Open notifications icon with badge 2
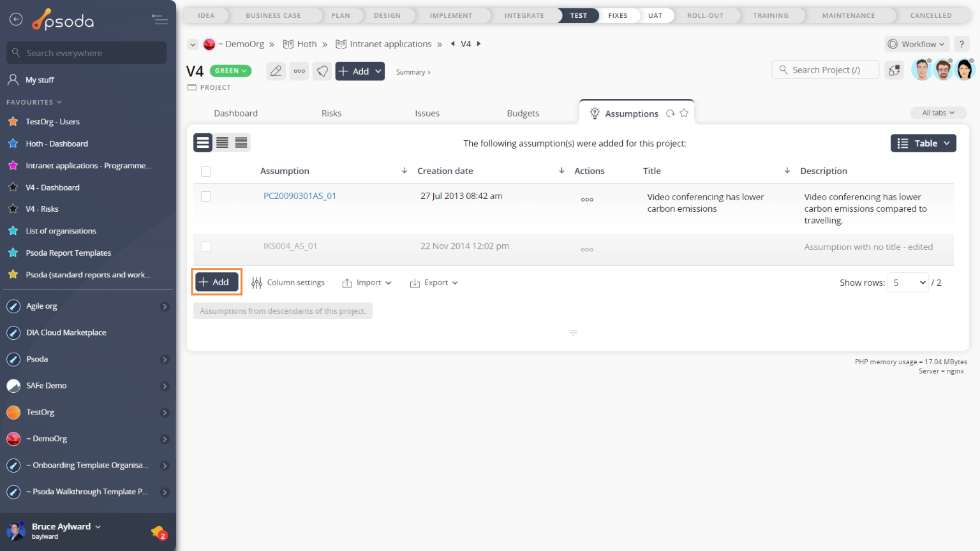 click(158, 531)
